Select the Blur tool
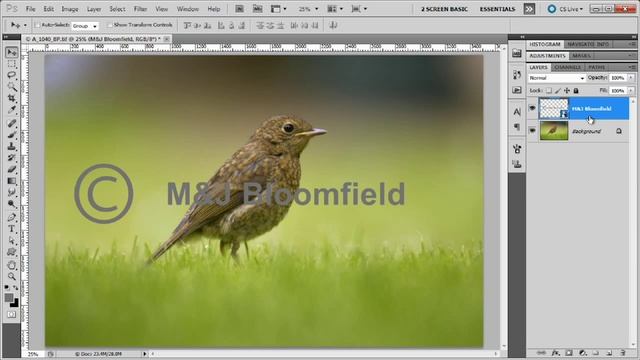This screenshot has height=360, width=640. coord(11,192)
